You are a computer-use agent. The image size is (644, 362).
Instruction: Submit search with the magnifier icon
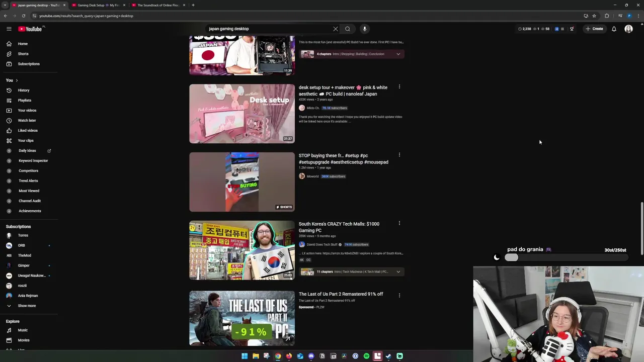tap(348, 29)
